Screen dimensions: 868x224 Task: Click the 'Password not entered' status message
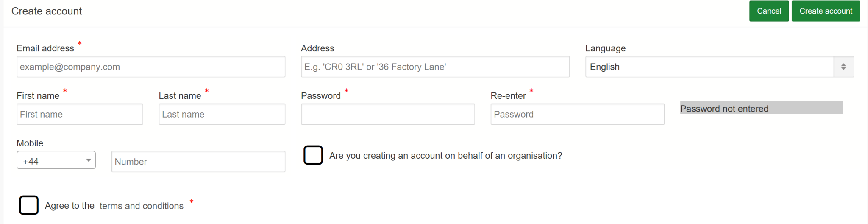click(x=724, y=109)
